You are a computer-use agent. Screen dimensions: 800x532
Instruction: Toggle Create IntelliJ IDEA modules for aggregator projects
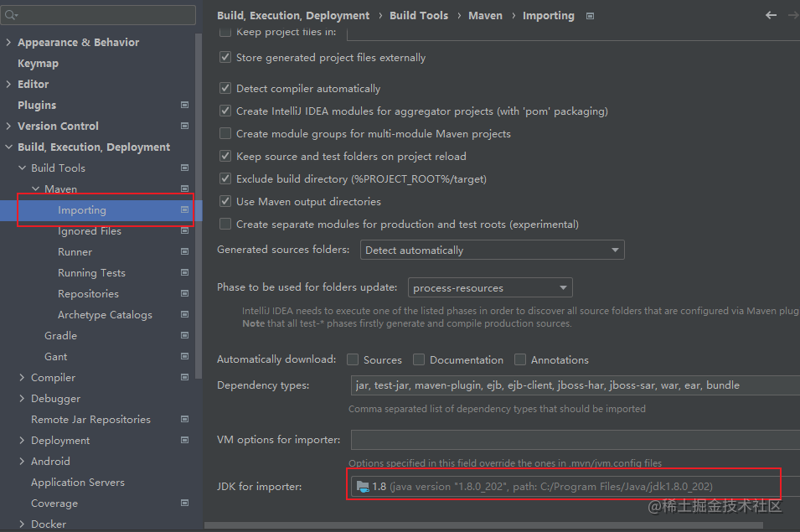pos(225,111)
